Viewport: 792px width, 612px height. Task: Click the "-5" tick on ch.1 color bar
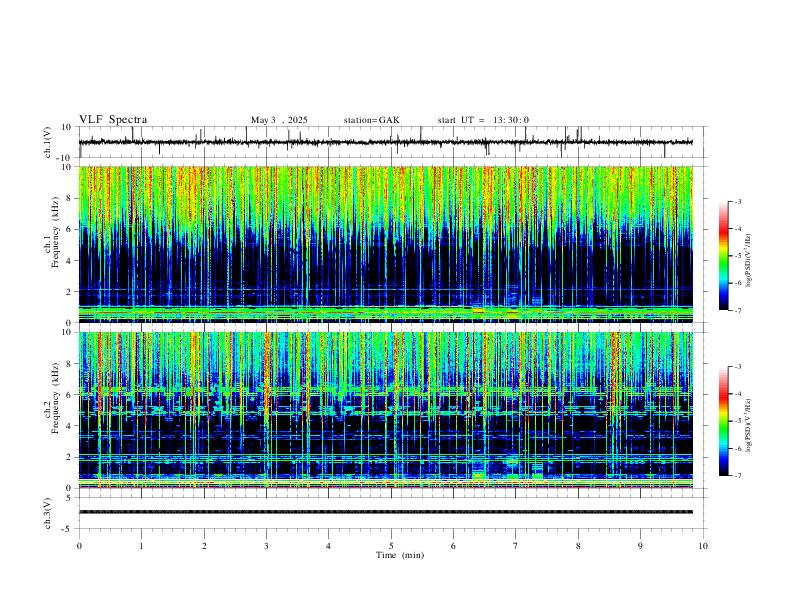coord(737,256)
